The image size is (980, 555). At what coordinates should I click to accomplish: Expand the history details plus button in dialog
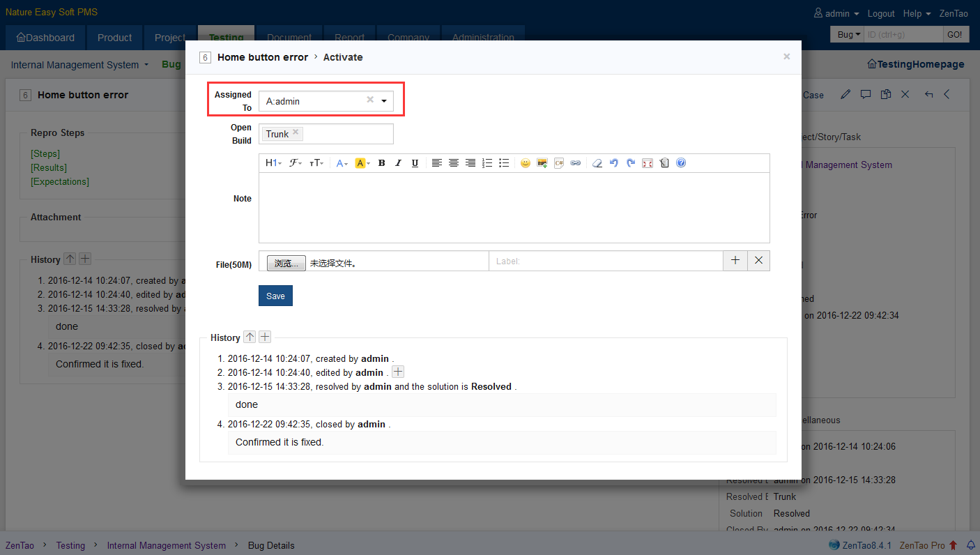click(265, 337)
